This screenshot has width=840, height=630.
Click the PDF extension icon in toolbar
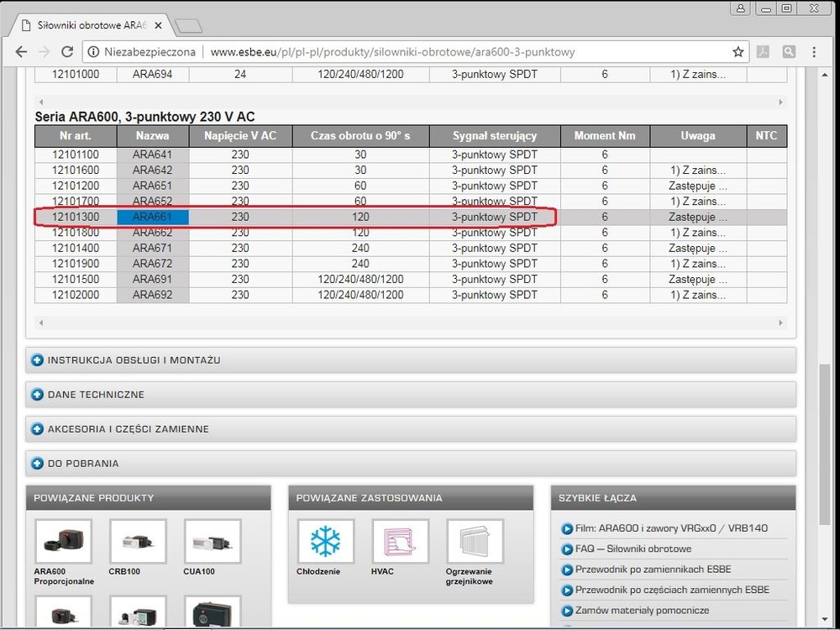point(764,52)
